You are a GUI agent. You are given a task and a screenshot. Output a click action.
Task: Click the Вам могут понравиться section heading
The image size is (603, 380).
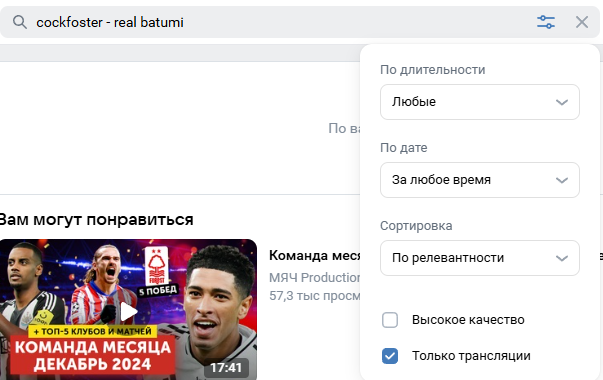96,220
